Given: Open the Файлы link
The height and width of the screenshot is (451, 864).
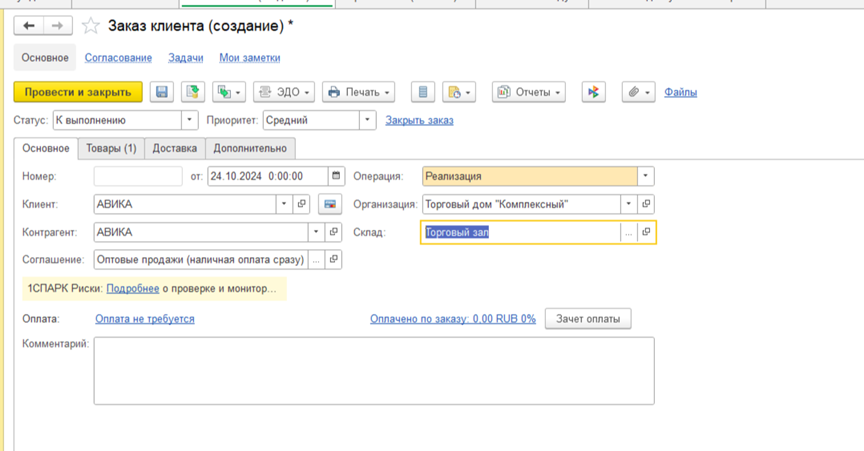Looking at the screenshot, I should (681, 92).
